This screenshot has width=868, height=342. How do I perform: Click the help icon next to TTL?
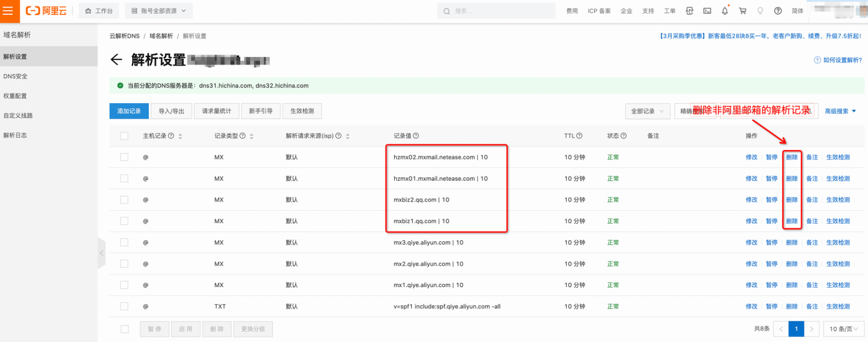pyautogui.click(x=580, y=136)
